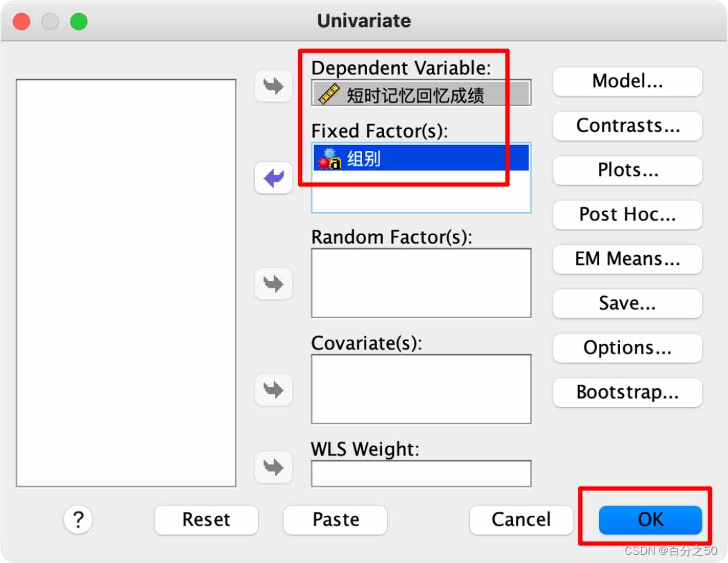
Task: Click inside the WLS Weight field
Action: [x=421, y=474]
